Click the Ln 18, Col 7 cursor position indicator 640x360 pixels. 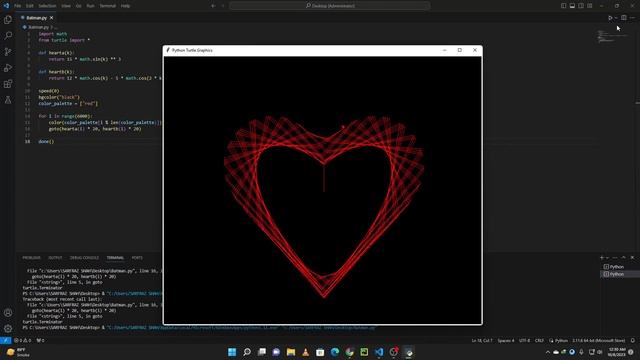482,340
